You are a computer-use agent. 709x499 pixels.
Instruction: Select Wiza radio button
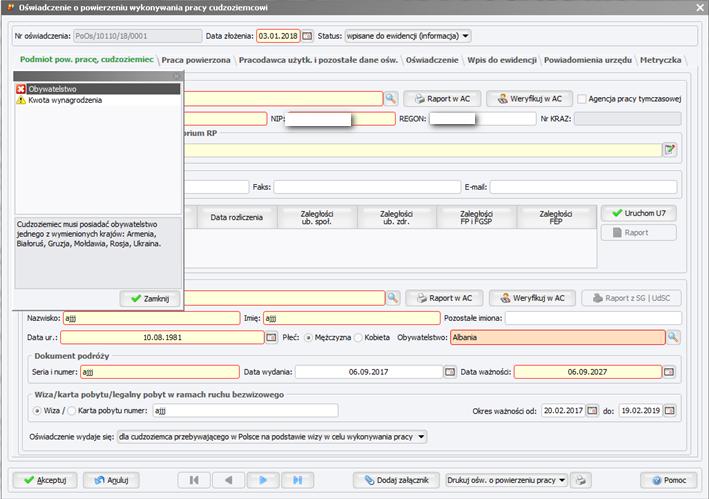(37, 411)
